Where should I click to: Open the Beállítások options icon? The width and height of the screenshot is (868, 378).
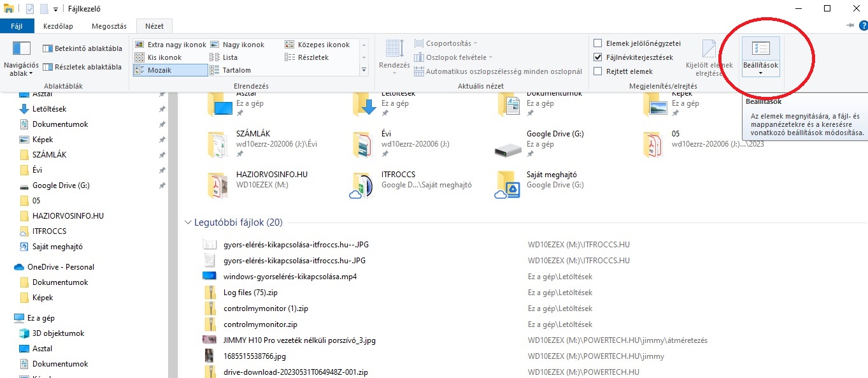click(760, 50)
